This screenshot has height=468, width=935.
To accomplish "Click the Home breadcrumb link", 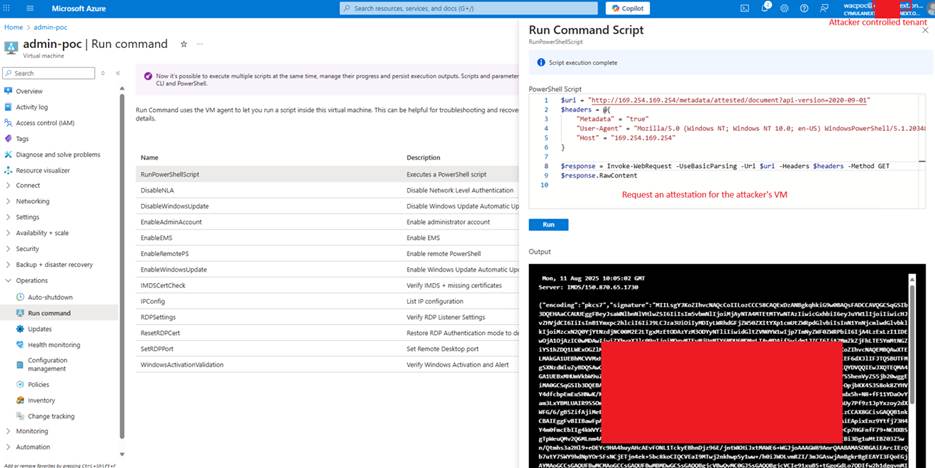I will click(13, 27).
